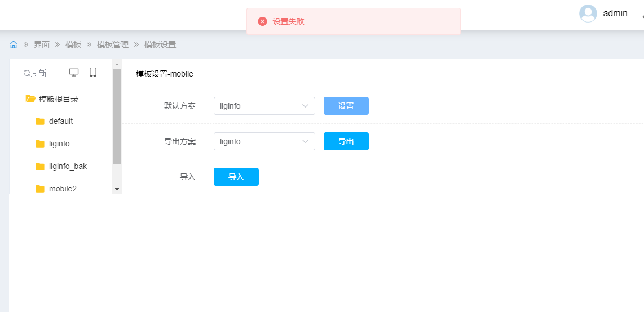Switch to desktop template view icon
Viewport: 644px width, 312px height.
74,73
